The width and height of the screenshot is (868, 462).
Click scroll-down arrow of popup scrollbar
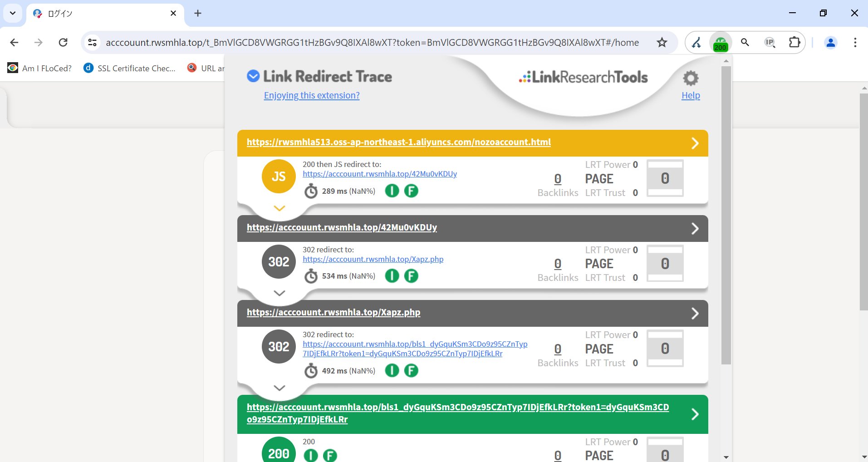point(726,457)
